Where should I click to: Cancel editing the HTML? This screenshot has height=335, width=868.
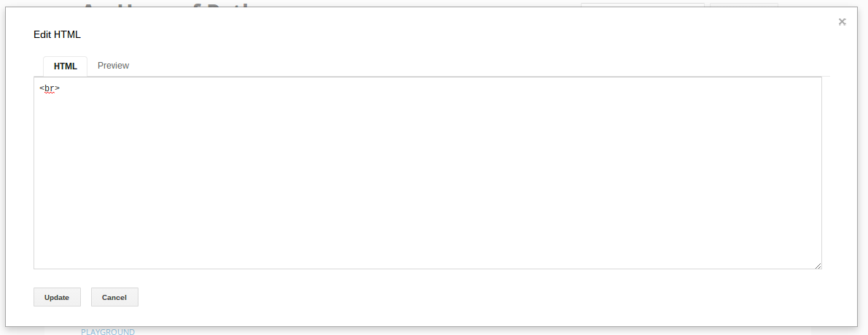tap(114, 297)
